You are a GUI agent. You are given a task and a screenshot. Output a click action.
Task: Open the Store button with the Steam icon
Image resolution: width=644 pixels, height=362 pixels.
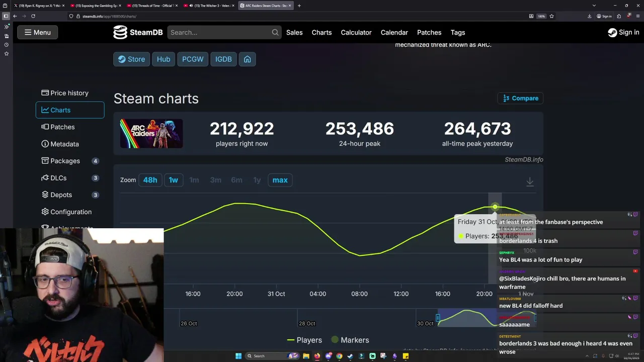click(x=131, y=59)
